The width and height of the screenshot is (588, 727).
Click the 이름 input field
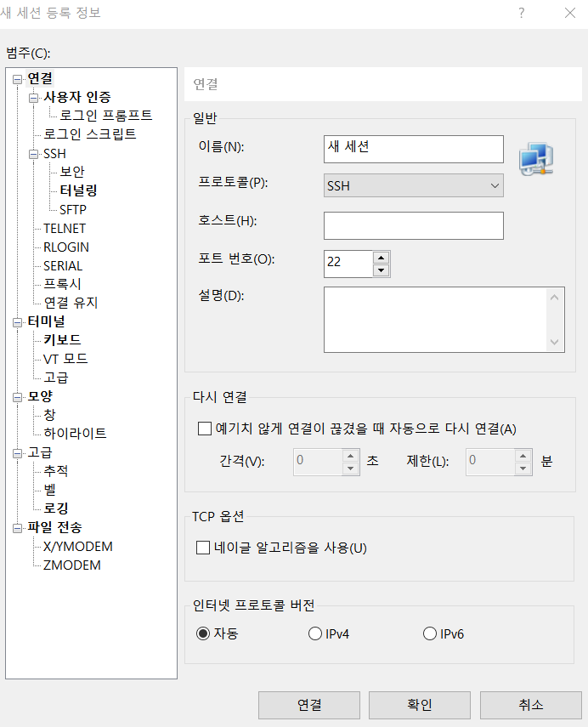[x=413, y=149]
